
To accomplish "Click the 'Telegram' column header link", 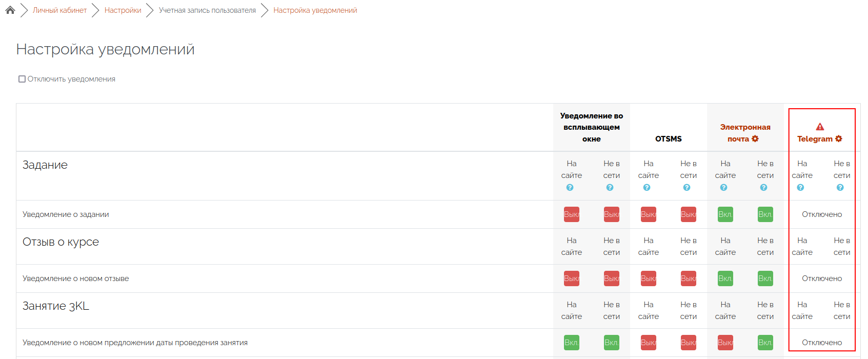I will tap(815, 139).
